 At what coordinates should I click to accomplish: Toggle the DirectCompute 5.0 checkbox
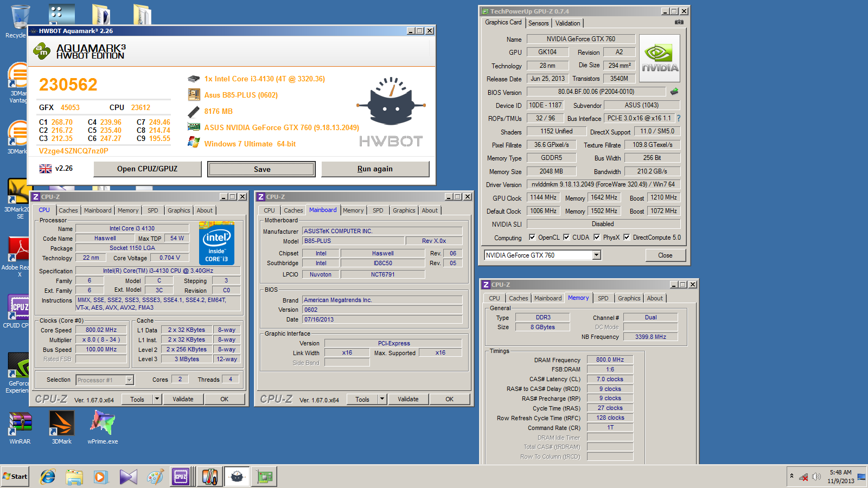point(627,237)
